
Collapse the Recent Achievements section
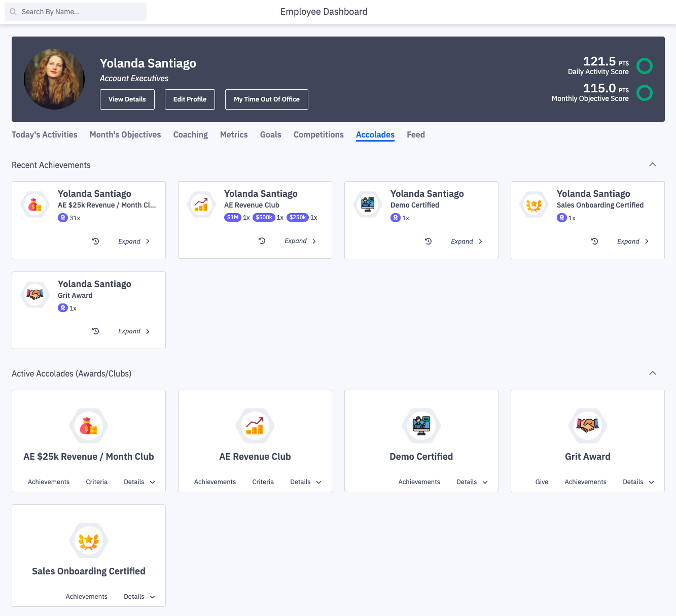(x=653, y=164)
